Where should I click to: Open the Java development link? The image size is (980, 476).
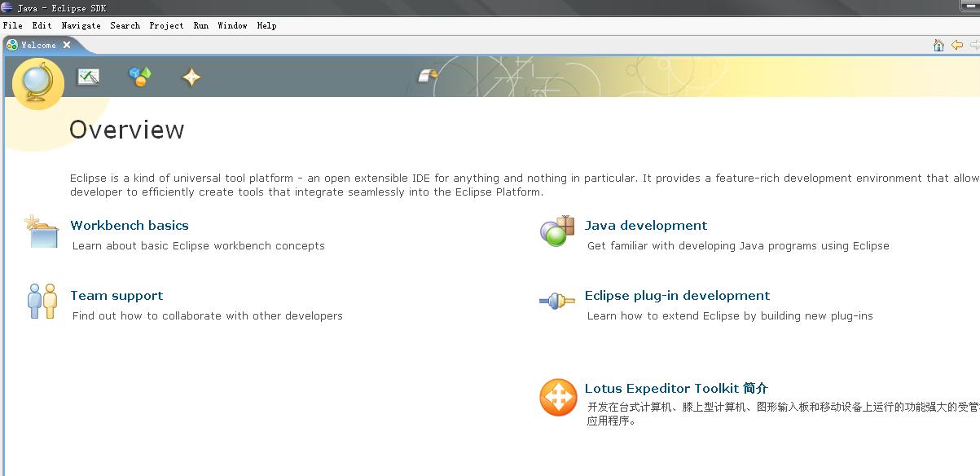click(x=646, y=226)
